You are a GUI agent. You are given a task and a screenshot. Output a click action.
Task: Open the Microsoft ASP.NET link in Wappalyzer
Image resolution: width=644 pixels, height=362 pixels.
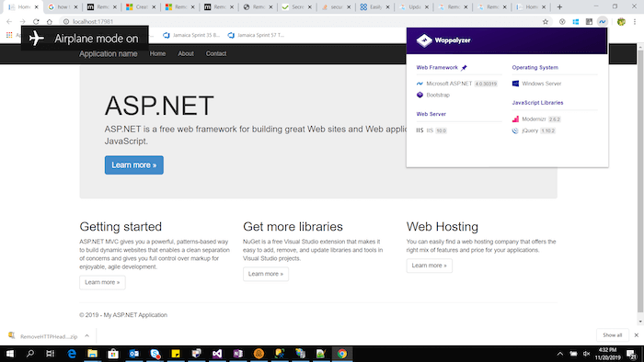[x=449, y=84]
